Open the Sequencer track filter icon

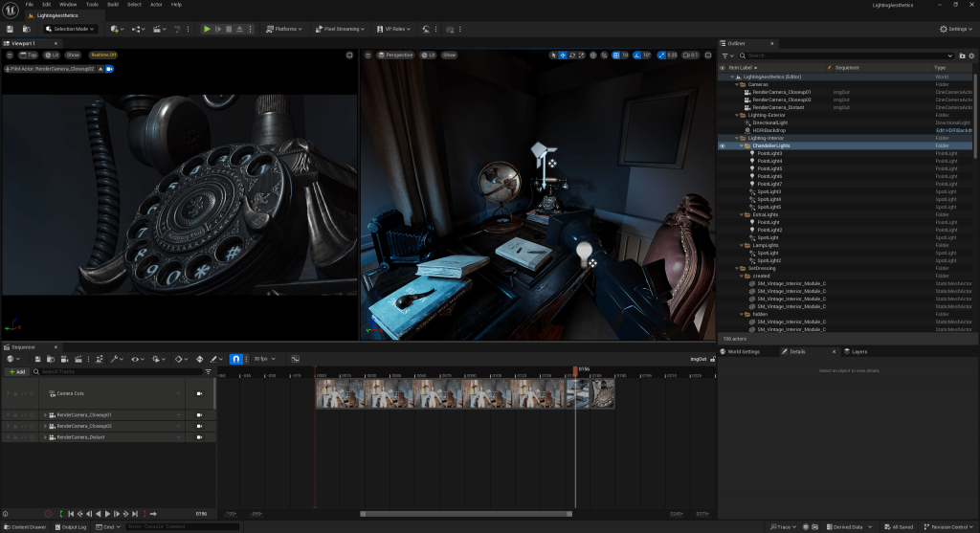click(208, 371)
